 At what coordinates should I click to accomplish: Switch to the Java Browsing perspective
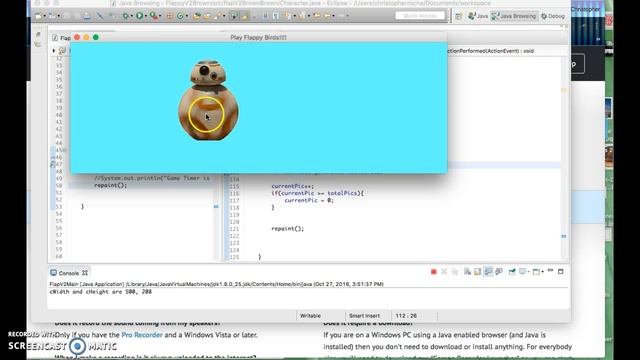pyautogui.click(x=514, y=16)
